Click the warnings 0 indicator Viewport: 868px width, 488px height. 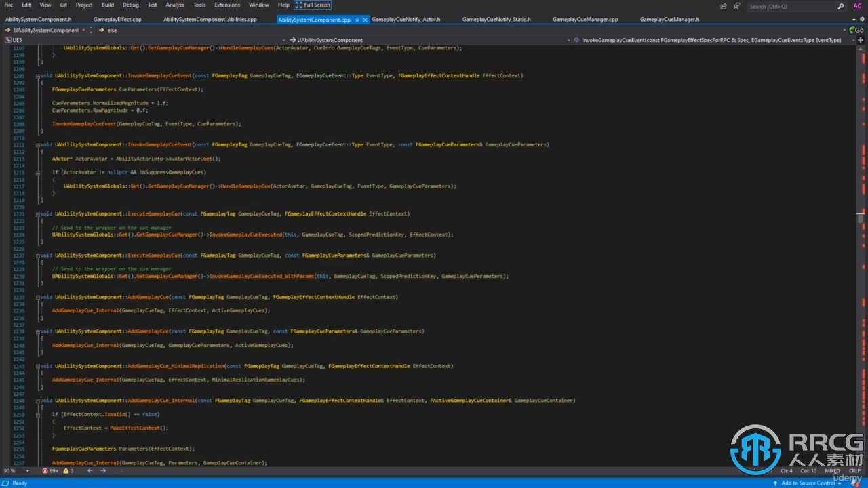pos(68,470)
